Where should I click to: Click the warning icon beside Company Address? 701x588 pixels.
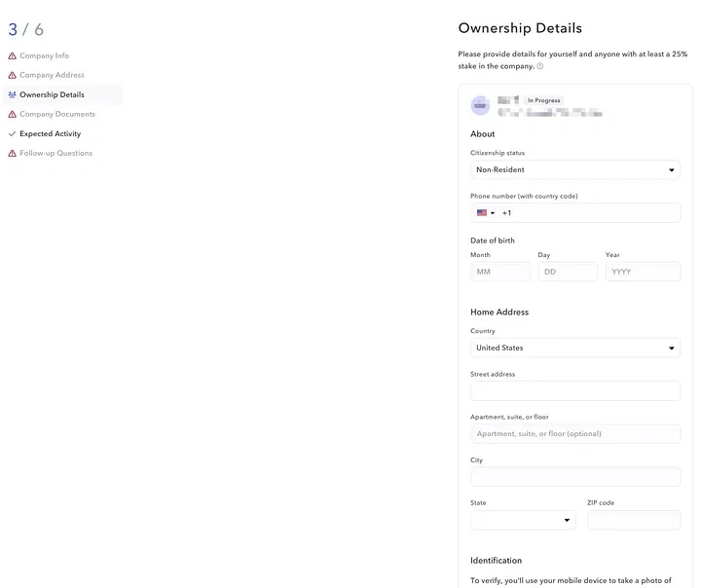pos(12,76)
